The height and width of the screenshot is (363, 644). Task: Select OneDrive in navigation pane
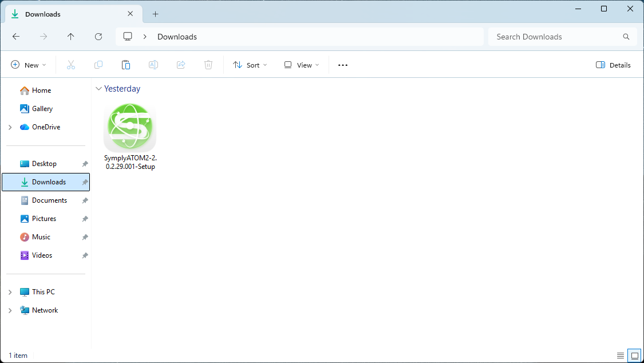pyautogui.click(x=46, y=127)
